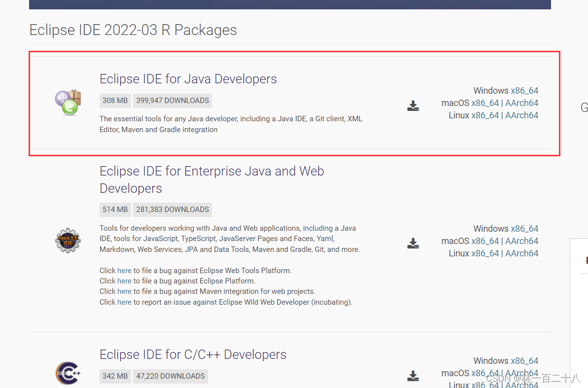Click the 514 MB size badge
The image size is (588, 388).
[x=115, y=210]
